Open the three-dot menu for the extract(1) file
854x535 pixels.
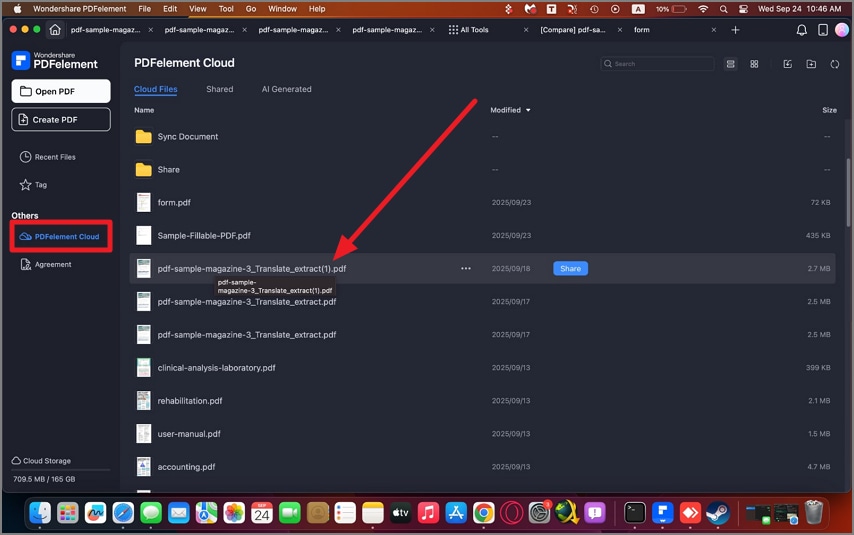[466, 269]
